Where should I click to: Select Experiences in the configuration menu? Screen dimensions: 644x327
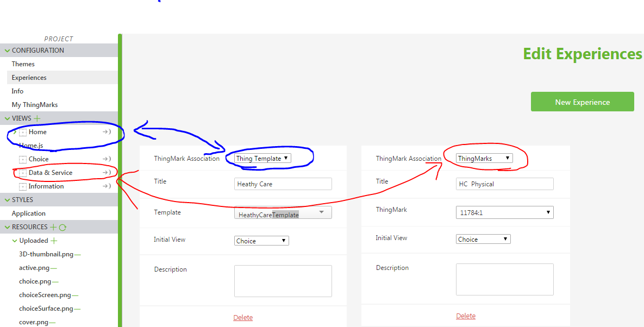coord(29,78)
